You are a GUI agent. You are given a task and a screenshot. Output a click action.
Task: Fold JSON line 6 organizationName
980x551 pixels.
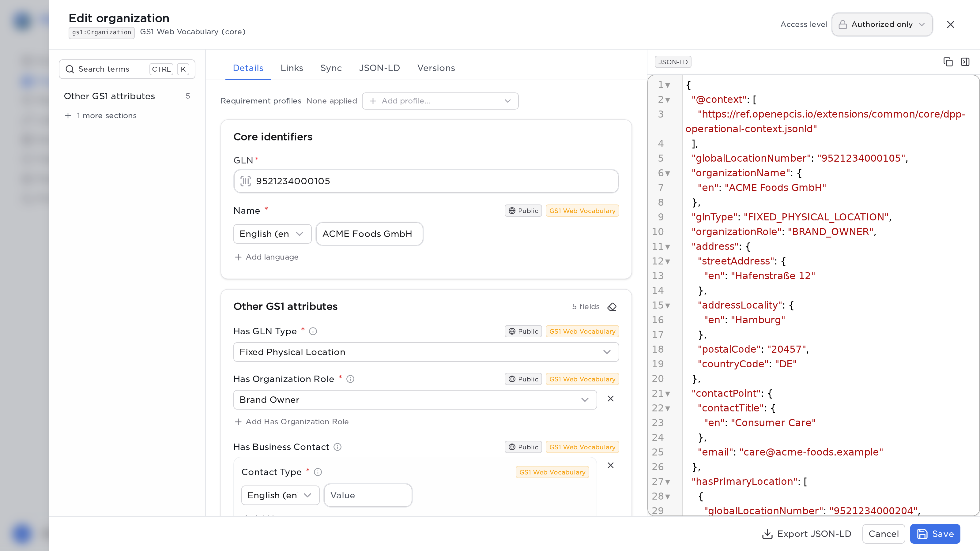coord(668,174)
